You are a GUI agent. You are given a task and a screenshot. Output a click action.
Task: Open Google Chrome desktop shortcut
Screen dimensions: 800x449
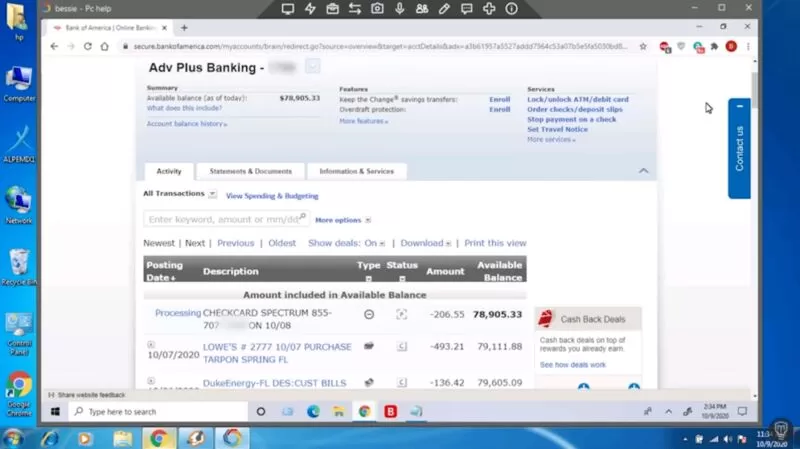19,393
